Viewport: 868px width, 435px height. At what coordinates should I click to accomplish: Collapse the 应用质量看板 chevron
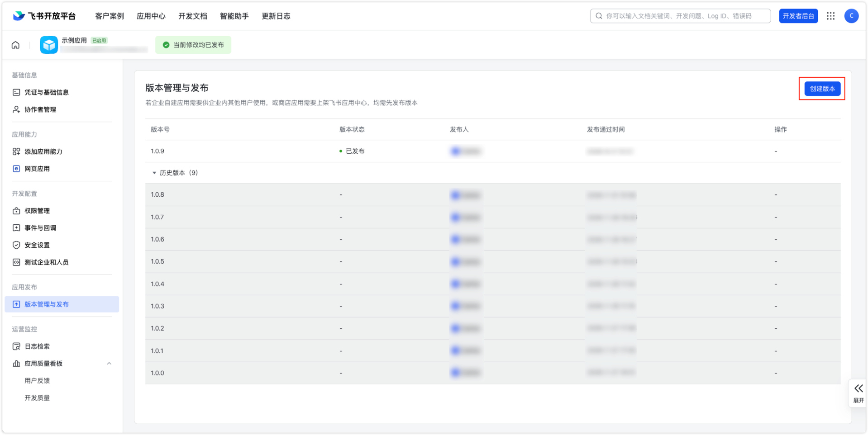(x=109, y=364)
